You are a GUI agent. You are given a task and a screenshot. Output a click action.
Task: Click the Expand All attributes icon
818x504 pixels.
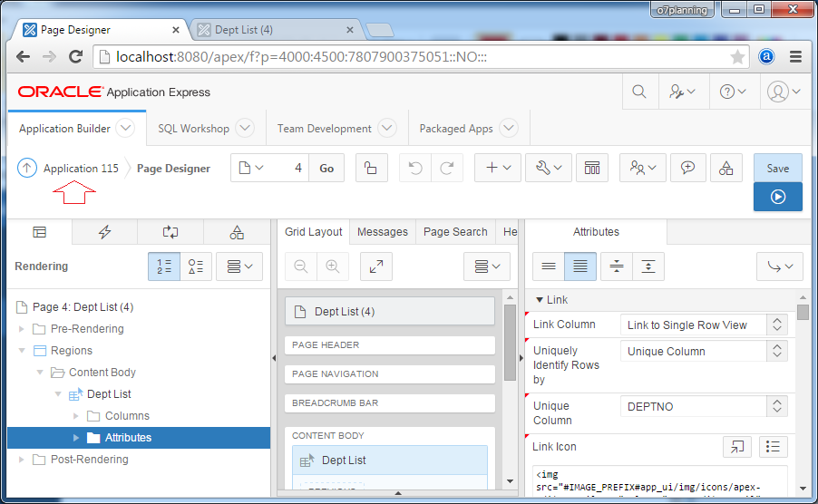(648, 267)
